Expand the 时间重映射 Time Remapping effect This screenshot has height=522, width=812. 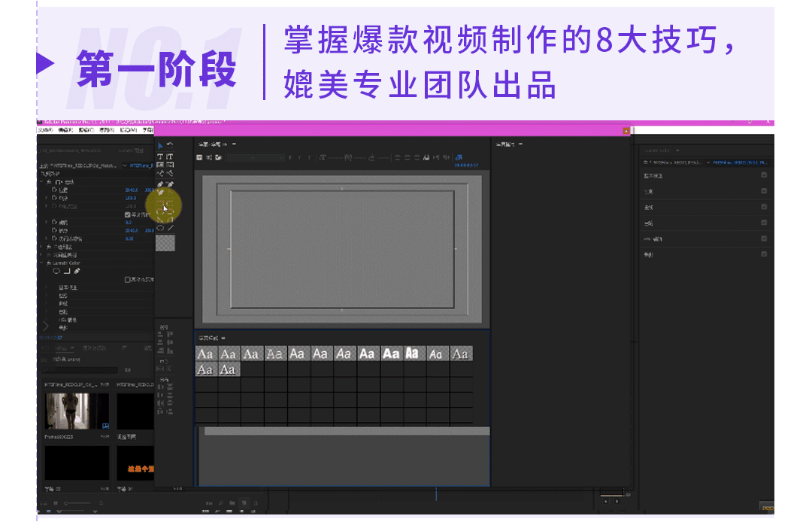42,255
